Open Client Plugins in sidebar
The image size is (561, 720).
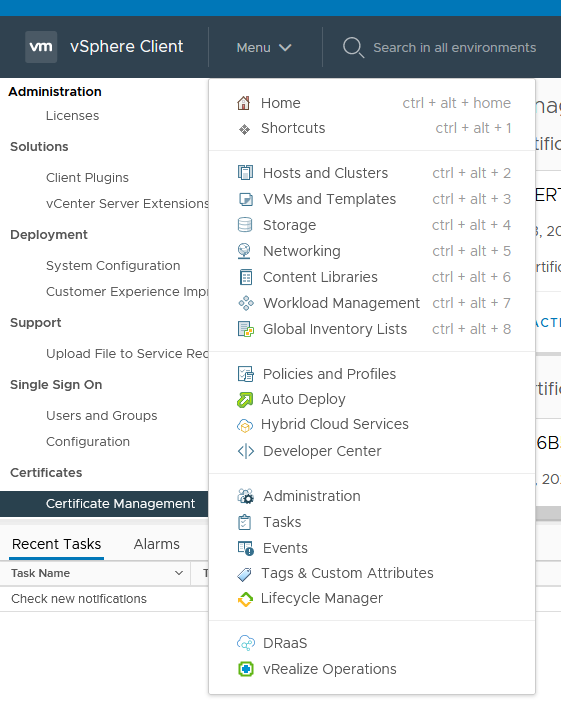click(x=87, y=178)
